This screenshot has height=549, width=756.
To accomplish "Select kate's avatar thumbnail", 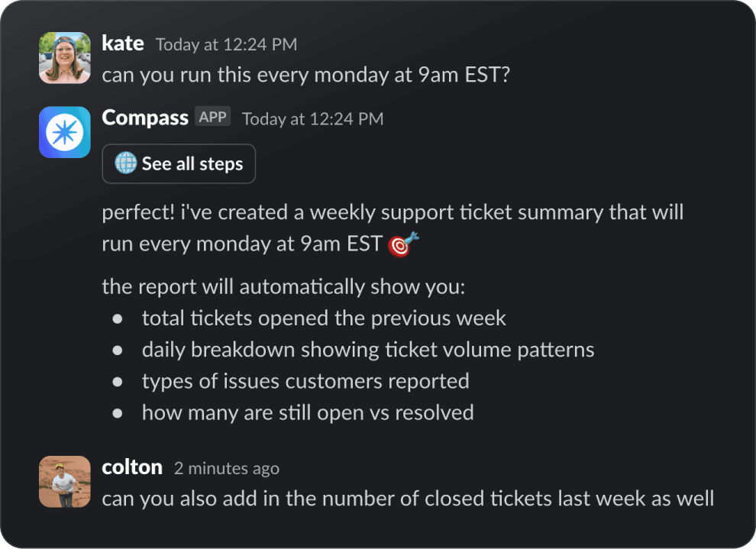I will coord(64,57).
